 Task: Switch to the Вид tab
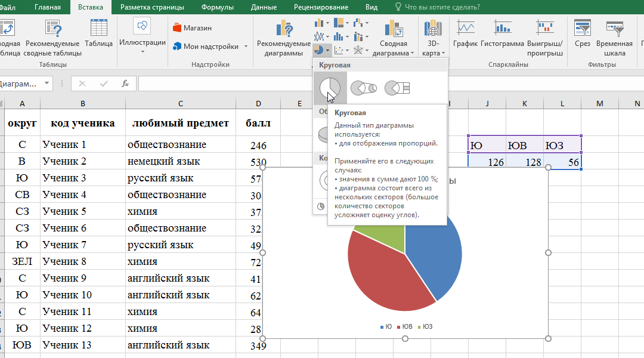(x=371, y=7)
